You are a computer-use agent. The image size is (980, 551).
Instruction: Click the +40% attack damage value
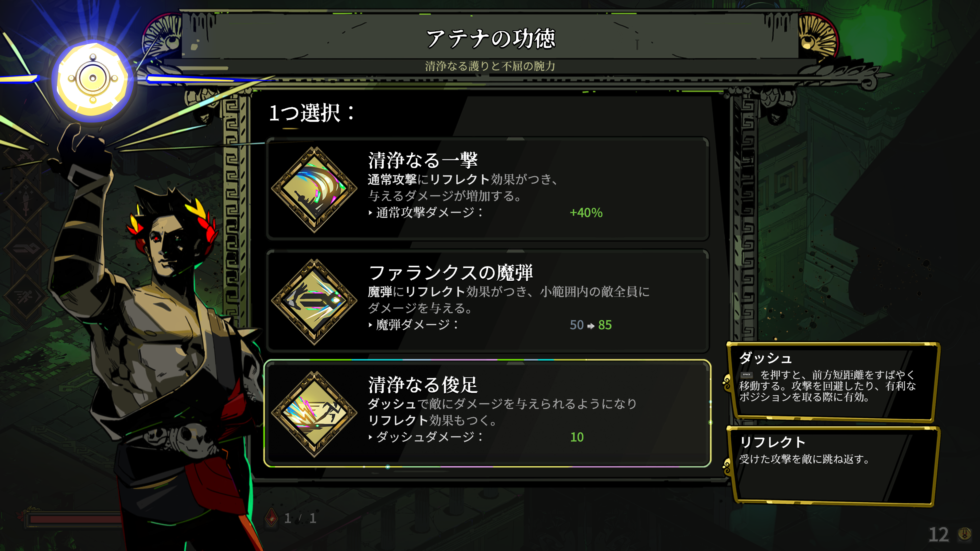pyautogui.click(x=586, y=212)
